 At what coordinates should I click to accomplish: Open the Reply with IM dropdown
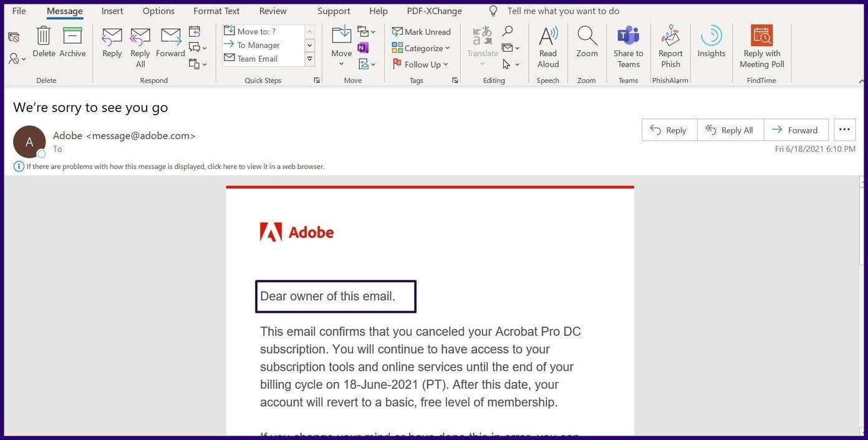pyautogui.click(x=198, y=47)
